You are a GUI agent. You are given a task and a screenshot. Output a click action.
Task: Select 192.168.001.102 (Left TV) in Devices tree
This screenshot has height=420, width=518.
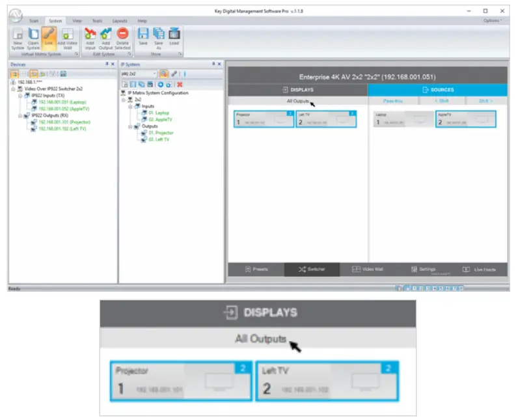coord(62,128)
